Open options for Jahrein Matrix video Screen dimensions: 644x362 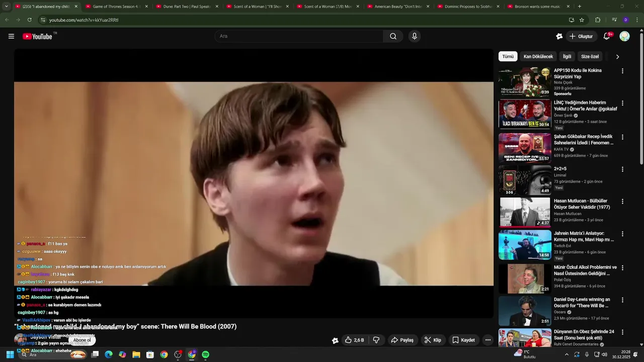tap(622, 234)
